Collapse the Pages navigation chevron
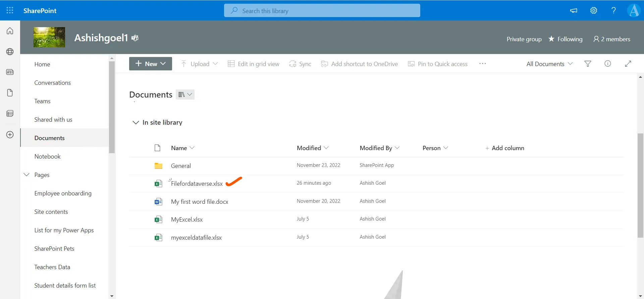The width and height of the screenshot is (644, 299). tap(27, 175)
